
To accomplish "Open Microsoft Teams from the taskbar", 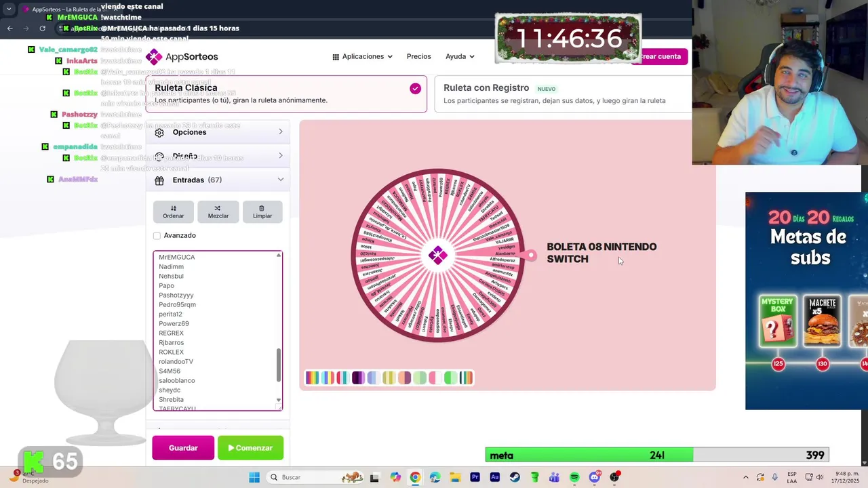I will tap(554, 477).
